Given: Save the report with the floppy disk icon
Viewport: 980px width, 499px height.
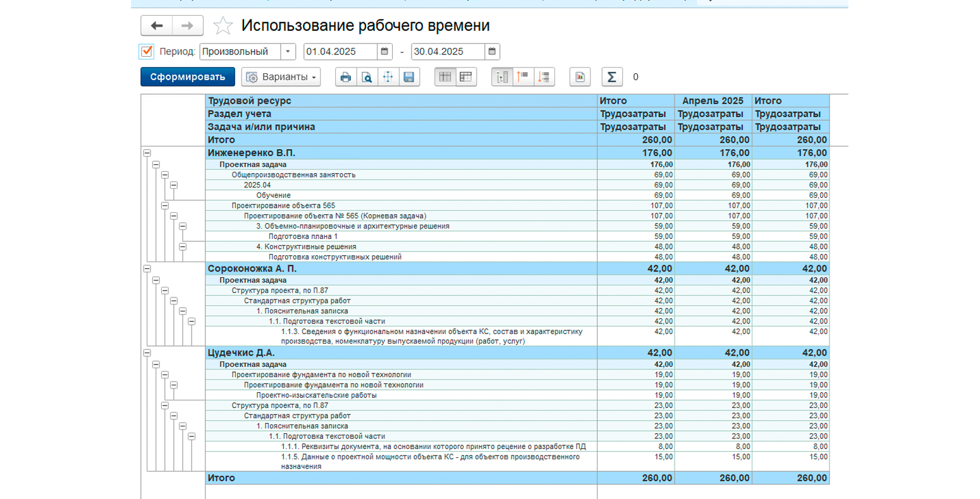Looking at the screenshot, I should (x=408, y=77).
